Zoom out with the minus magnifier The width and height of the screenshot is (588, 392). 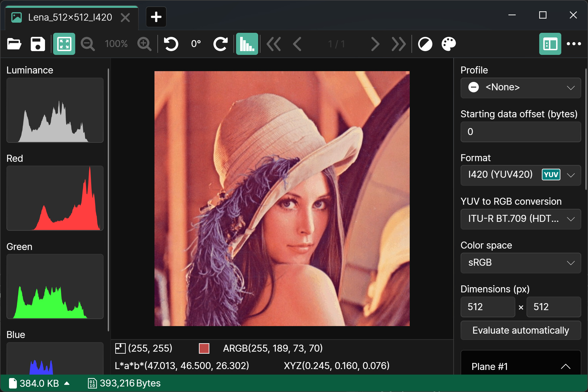click(x=88, y=44)
